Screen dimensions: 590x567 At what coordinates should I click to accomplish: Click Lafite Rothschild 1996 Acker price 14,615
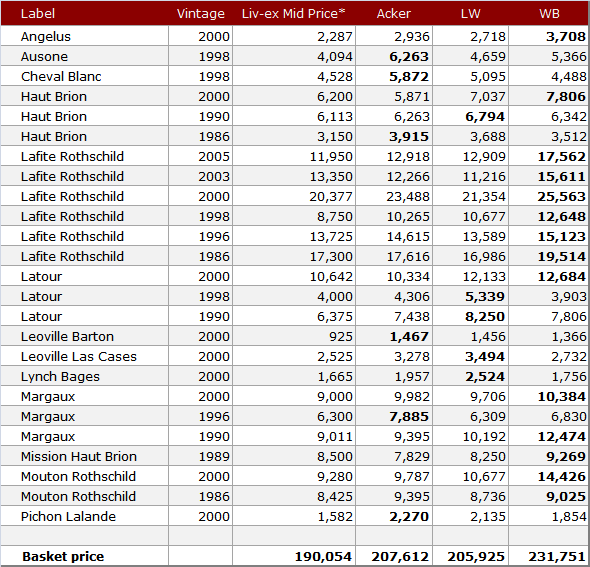coord(408,236)
